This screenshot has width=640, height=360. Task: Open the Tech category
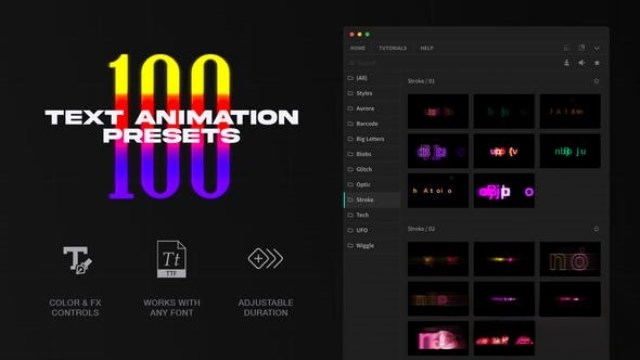[x=372, y=215]
